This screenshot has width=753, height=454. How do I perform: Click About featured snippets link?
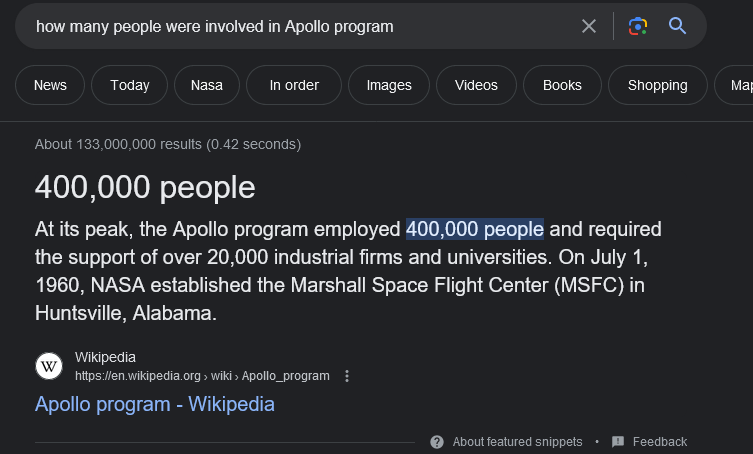[518, 442]
